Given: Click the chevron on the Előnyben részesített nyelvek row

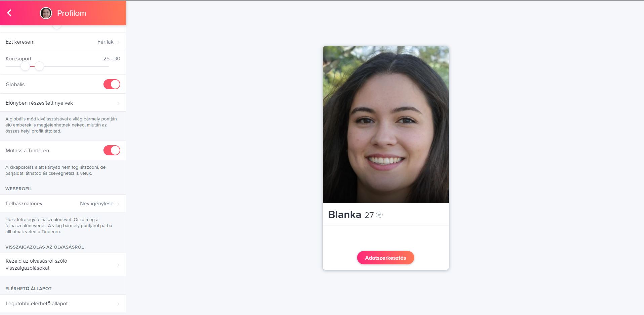Looking at the screenshot, I should pos(118,103).
